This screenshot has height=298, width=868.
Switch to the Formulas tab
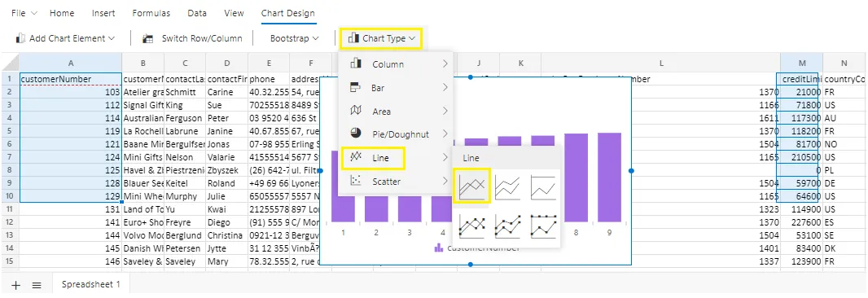point(151,13)
